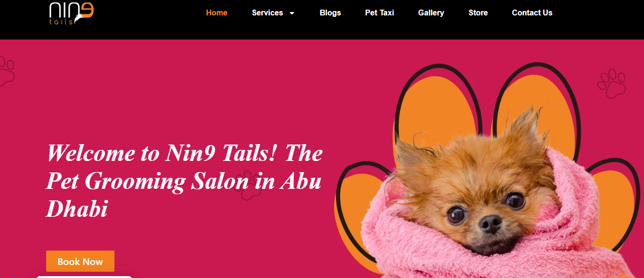The height and width of the screenshot is (278, 644).
Task: Click the outlined paw print near the right edge
Action: pyautogui.click(x=612, y=84)
